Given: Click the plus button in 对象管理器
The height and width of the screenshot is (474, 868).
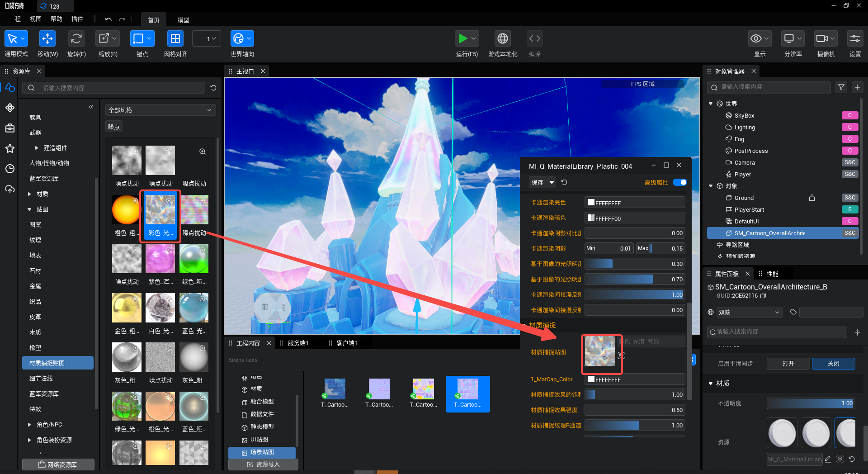Looking at the screenshot, I should pos(858,87).
